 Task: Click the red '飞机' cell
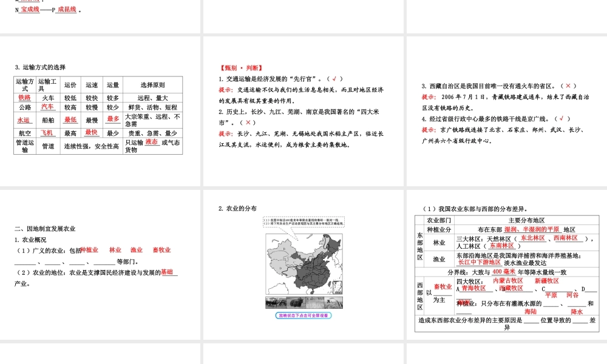click(x=47, y=133)
